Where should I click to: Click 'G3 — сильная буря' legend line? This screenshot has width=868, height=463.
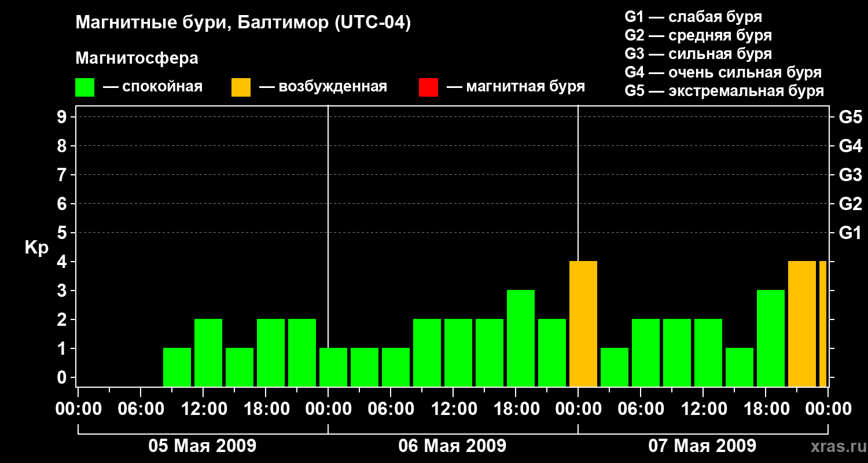[x=698, y=54]
